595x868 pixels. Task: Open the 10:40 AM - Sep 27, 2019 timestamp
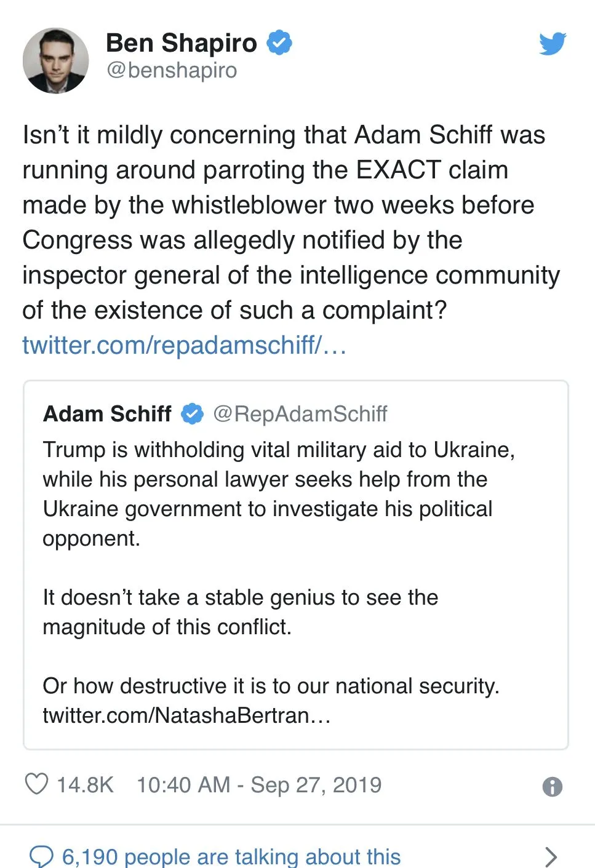[x=259, y=785]
